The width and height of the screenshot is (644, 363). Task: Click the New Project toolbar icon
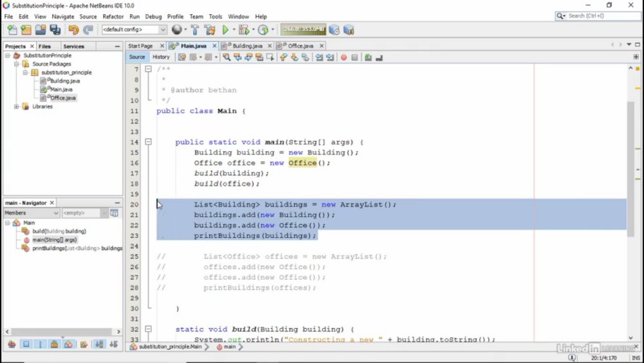(x=26, y=30)
